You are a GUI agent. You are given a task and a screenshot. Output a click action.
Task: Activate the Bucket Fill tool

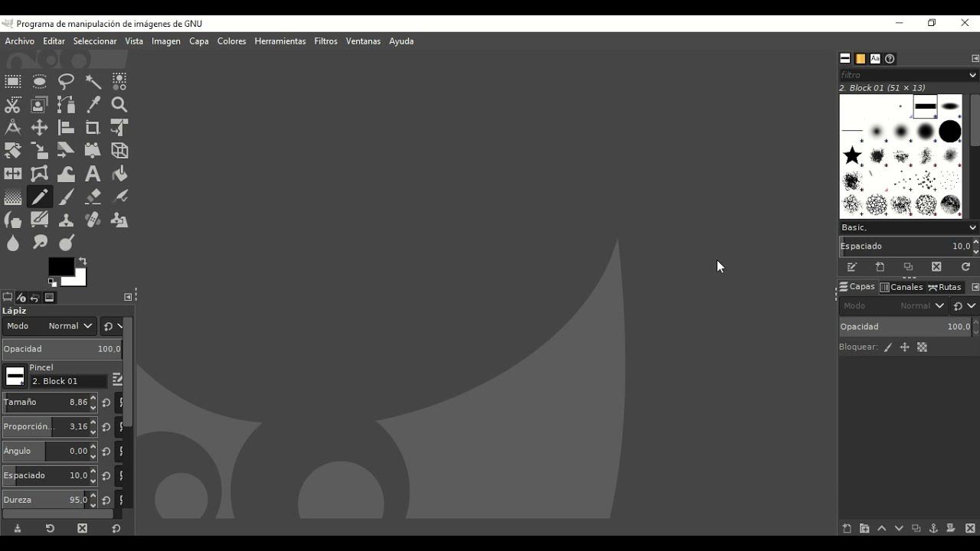click(x=119, y=174)
